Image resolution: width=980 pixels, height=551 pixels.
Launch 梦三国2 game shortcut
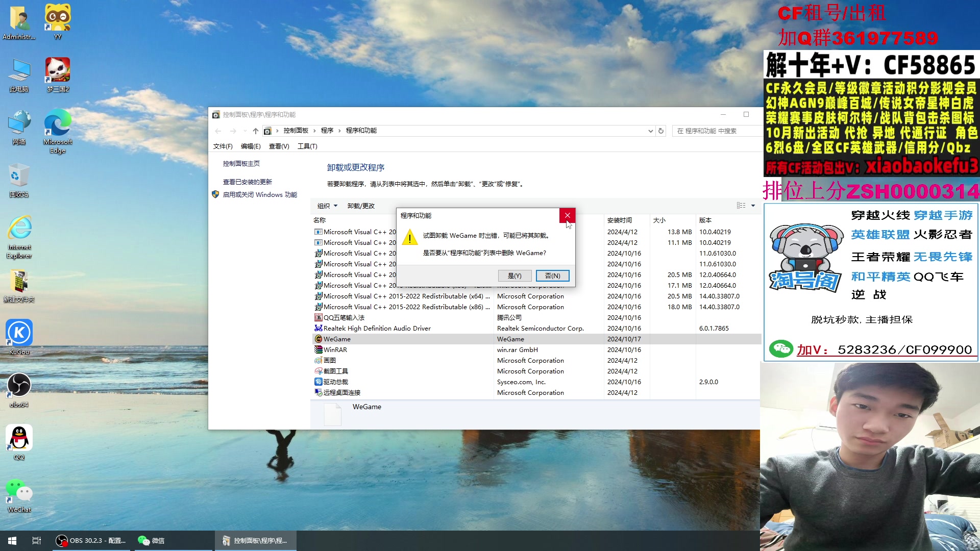[x=58, y=75]
